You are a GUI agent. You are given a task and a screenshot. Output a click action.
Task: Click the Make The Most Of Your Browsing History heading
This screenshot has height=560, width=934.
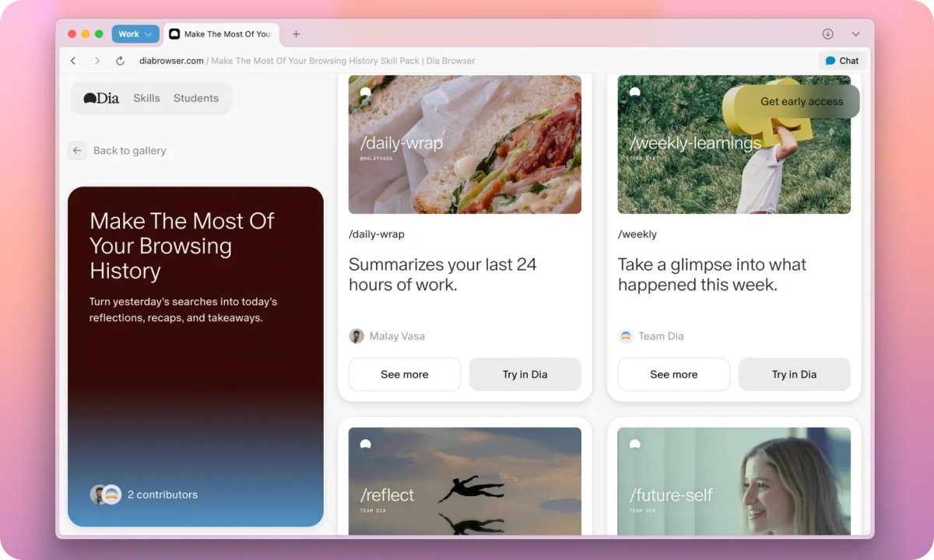(x=182, y=246)
